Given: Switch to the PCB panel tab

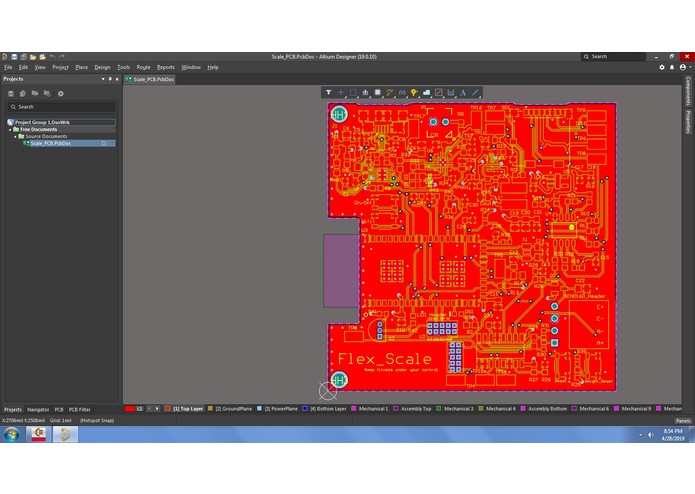Looking at the screenshot, I should 59,410.
